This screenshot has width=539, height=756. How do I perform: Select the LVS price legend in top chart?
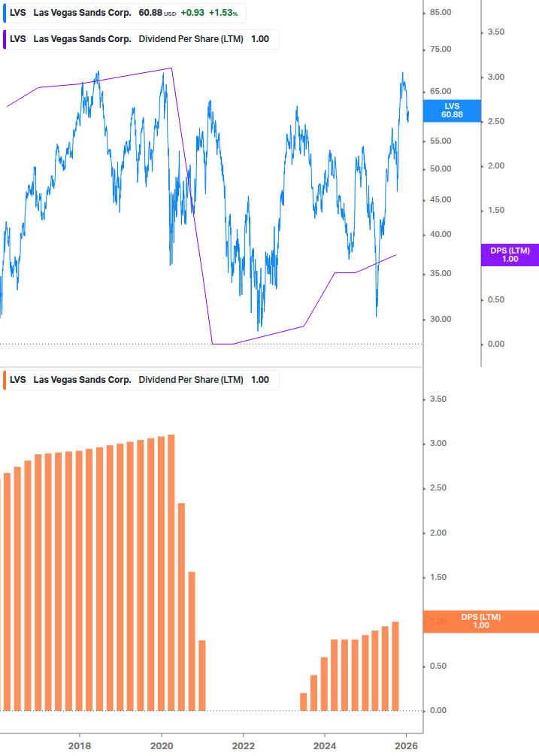point(124,13)
